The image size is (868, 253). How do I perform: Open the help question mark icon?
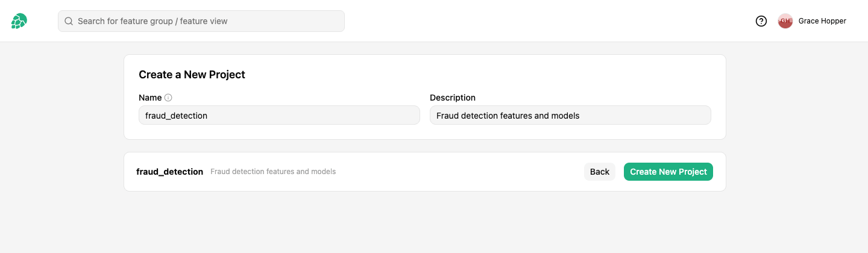pyautogui.click(x=761, y=21)
